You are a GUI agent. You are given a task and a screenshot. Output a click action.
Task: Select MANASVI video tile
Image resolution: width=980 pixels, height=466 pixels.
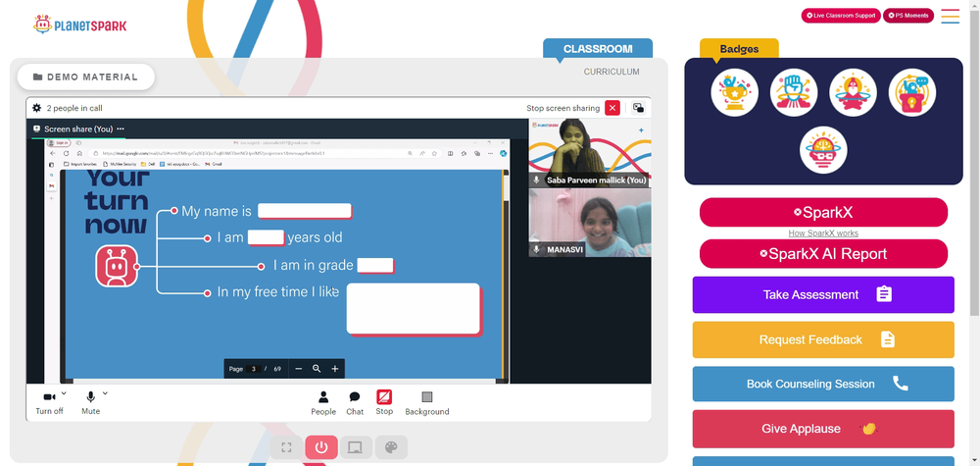tap(589, 223)
